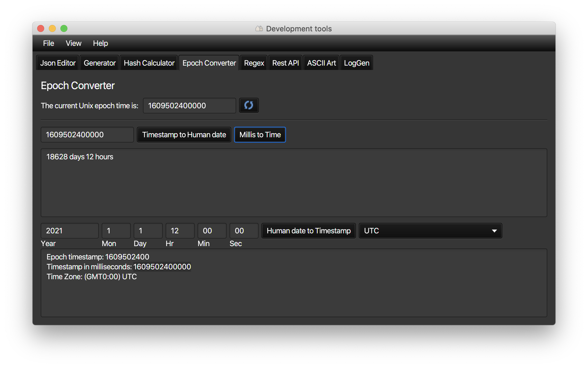588x368 pixels.
Task: Click the timestamp input next to Timestamp to Human date
Action: pyautogui.click(x=87, y=135)
